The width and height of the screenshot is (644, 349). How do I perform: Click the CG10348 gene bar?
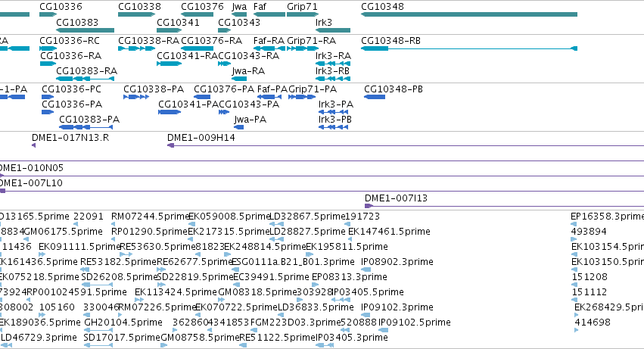point(469,14)
